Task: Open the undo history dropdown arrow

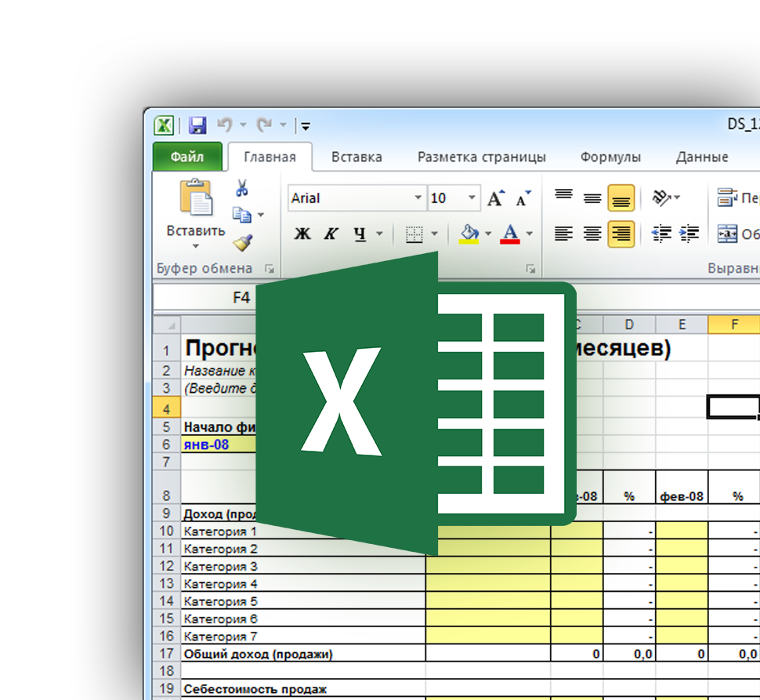Action: 244,125
